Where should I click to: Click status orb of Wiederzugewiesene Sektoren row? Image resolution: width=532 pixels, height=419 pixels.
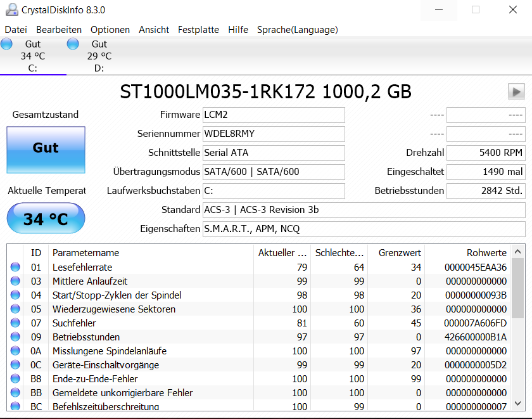(15, 309)
